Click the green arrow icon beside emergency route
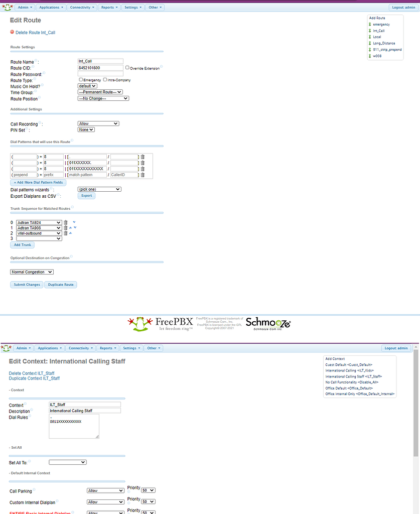The width and height of the screenshot is (420, 514). 370,24
